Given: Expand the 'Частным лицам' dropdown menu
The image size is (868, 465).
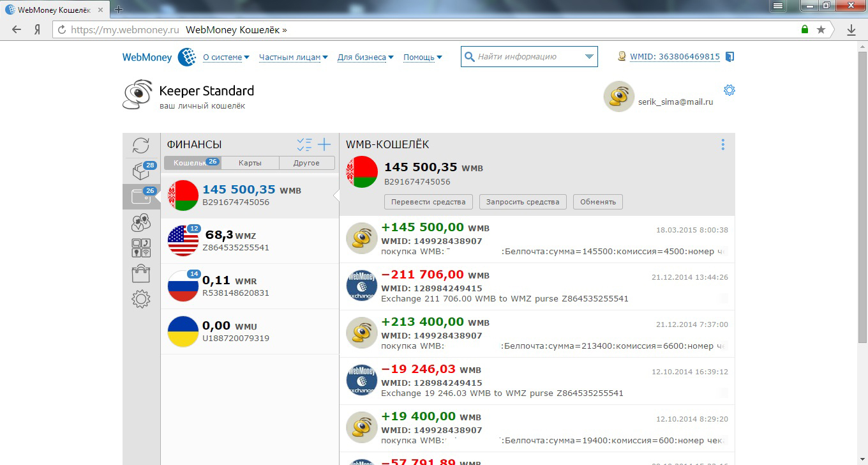Looking at the screenshot, I should pos(294,57).
